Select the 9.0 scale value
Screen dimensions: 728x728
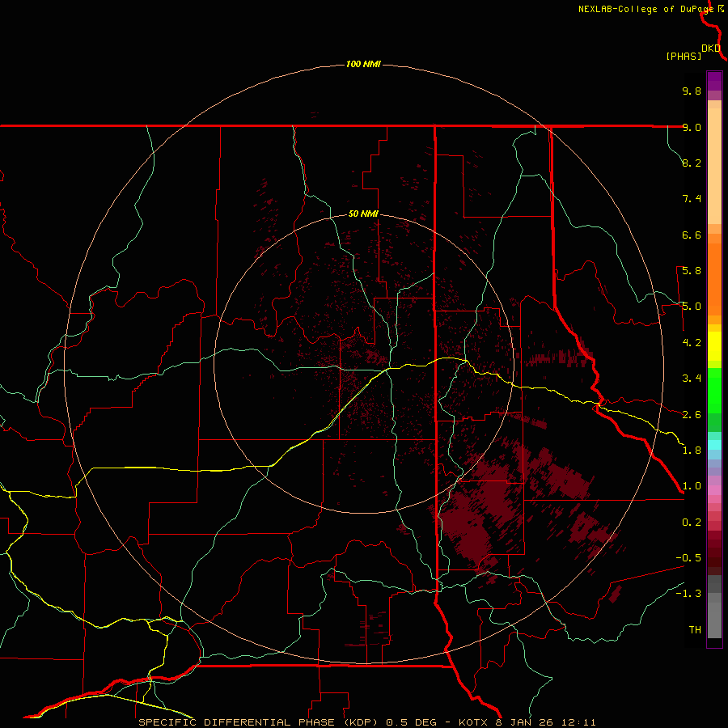[x=692, y=127]
